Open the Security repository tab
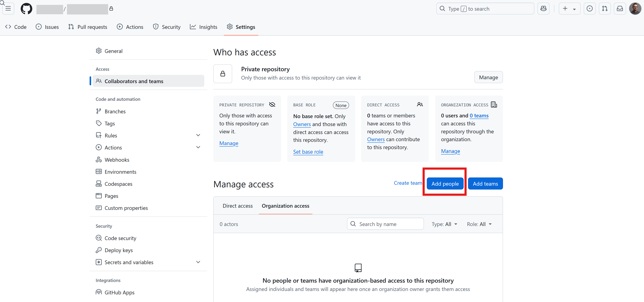This screenshot has width=644, height=302. point(167,27)
